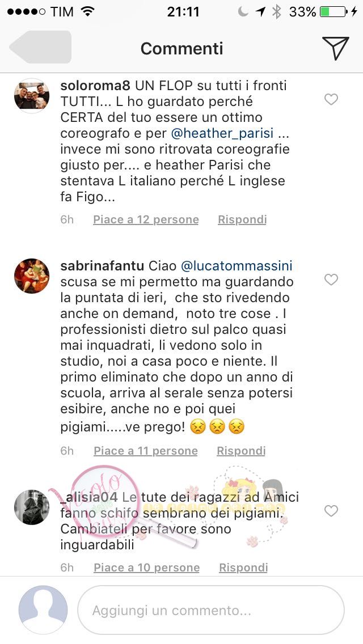The width and height of the screenshot is (363, 644).
Task: View 'Piace a 11 persone' likes list
Action: pyautogui.click(x=146, y=451)
